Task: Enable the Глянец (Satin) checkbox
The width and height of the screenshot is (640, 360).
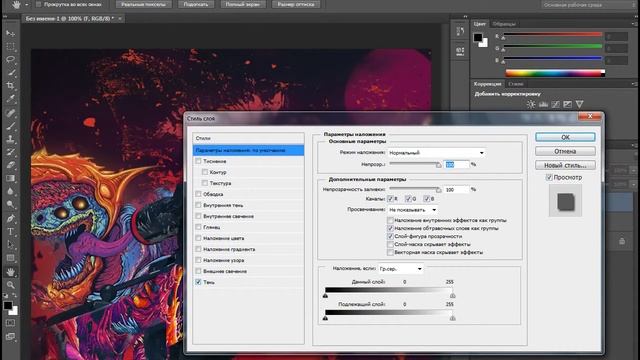Action: tap(198, 227)
